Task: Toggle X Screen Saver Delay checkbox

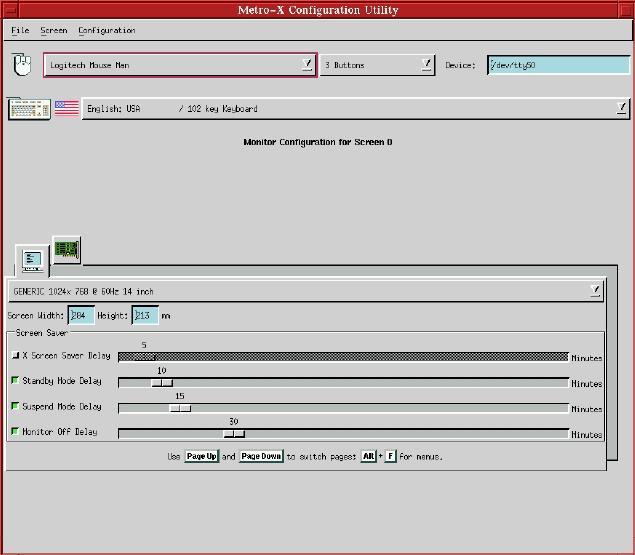Action: pos(15,355)
